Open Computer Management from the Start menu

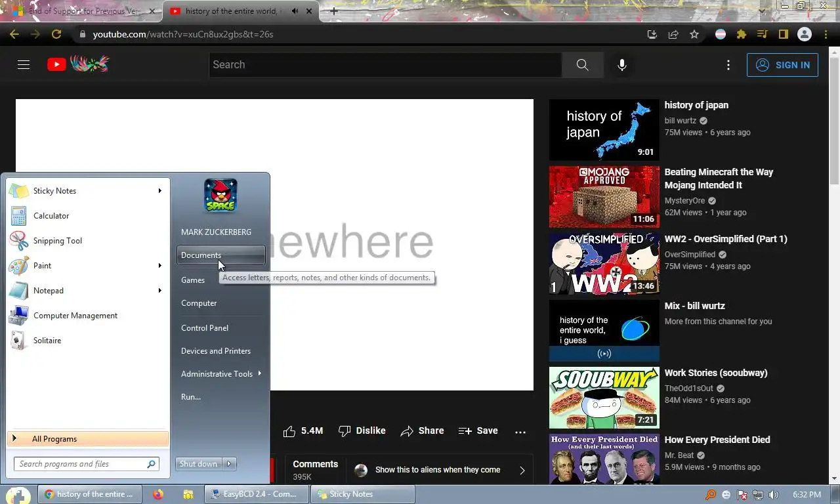point(87,316)
